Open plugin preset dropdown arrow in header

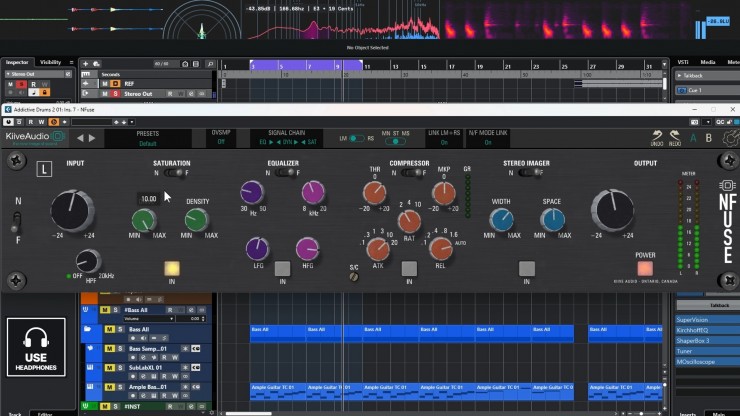click(132, 122)
